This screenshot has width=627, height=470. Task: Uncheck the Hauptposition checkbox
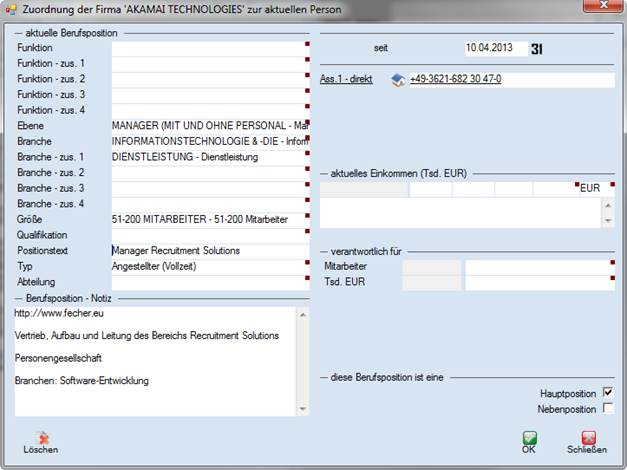pyautogui.click(x=607, y=393)
